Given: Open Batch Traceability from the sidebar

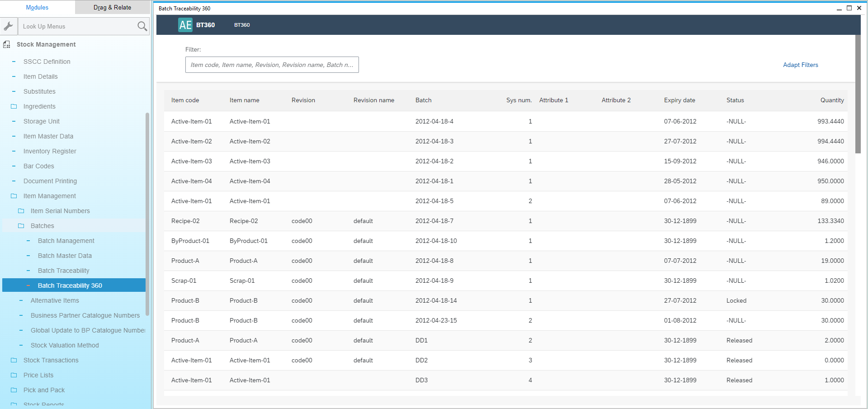Looking at the screenshot, I should pos(63,271).
